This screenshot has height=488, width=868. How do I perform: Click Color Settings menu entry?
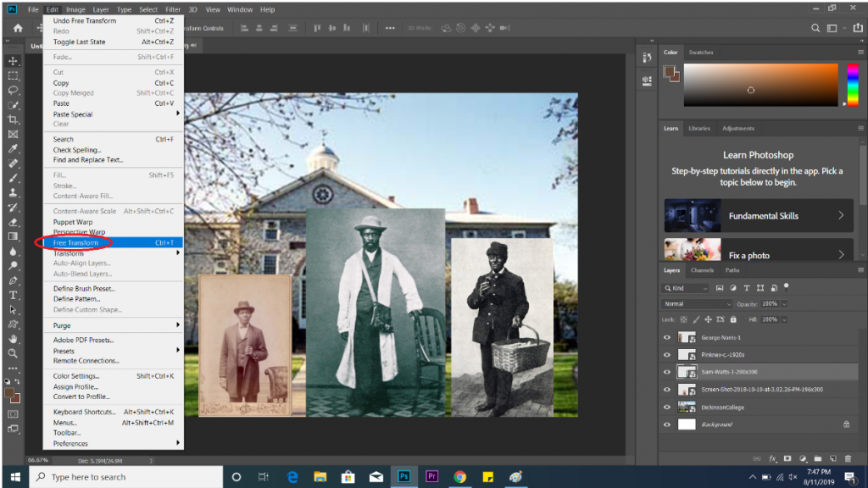pos(114,376)
